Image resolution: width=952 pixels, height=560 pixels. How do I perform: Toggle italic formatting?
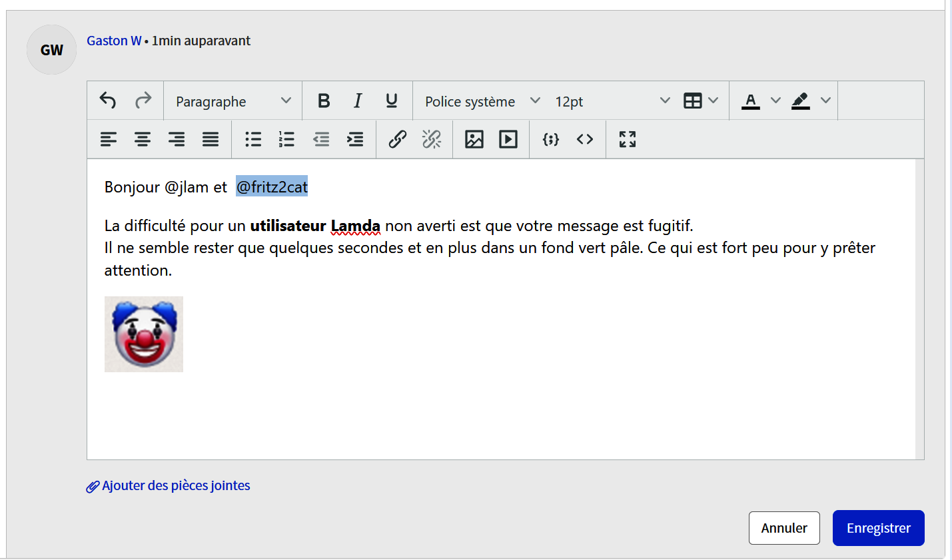click(358, 101)
